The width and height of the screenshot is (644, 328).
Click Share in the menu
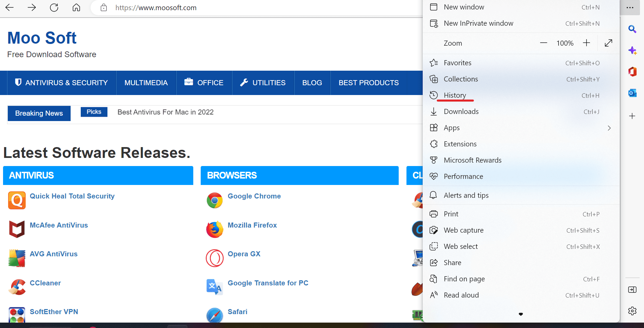[521, 263]
